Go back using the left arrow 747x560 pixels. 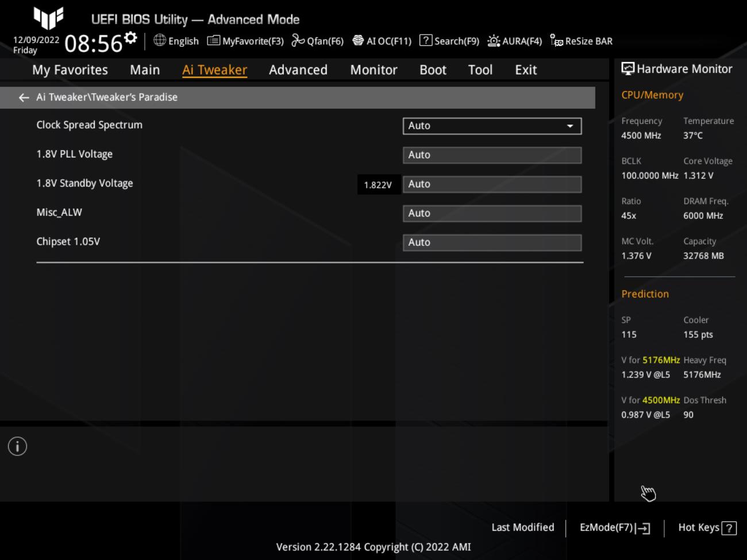(24, 98)
